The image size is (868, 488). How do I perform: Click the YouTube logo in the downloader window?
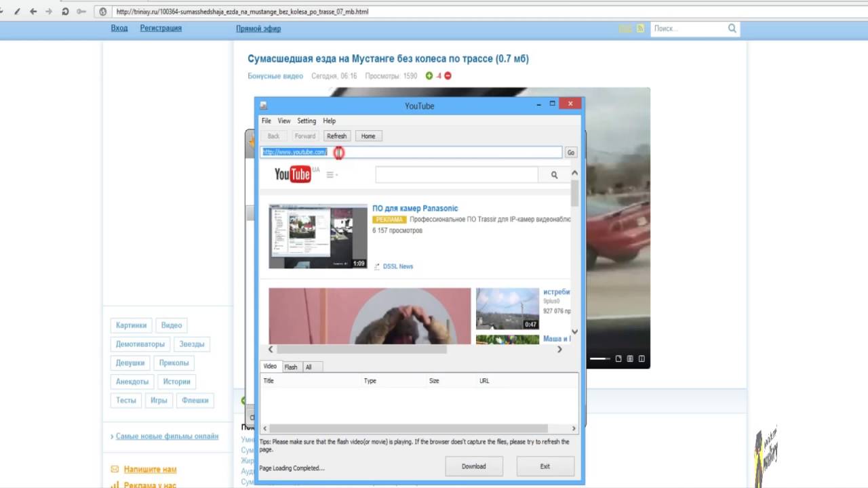pyautogui.click(x=293, y=174)
